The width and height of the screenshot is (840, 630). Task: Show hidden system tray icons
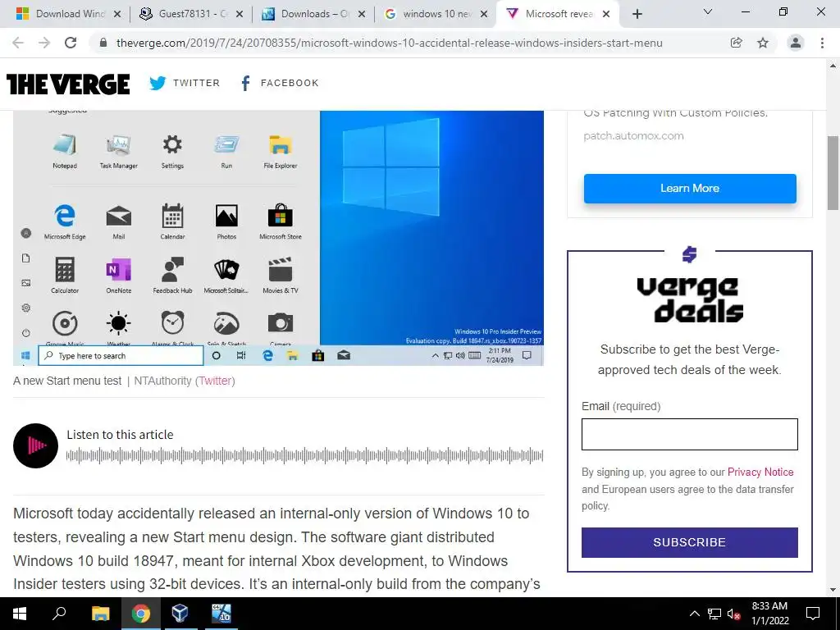tap(694, 614)
